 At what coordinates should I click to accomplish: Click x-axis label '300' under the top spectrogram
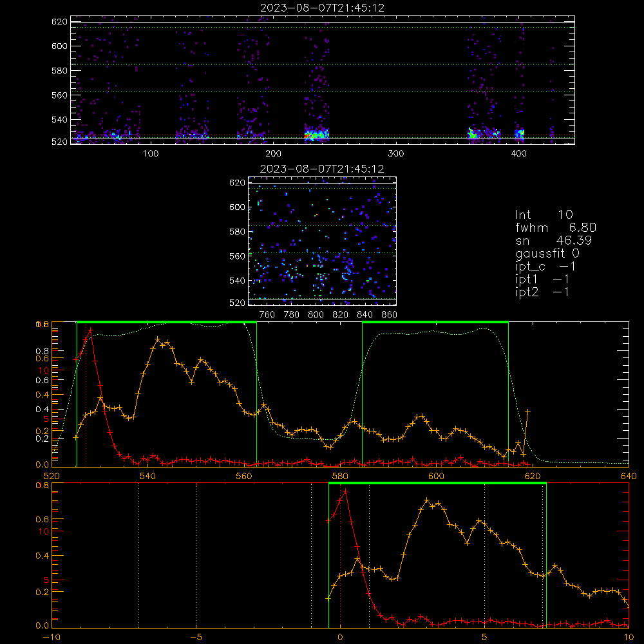coord(396,154)
